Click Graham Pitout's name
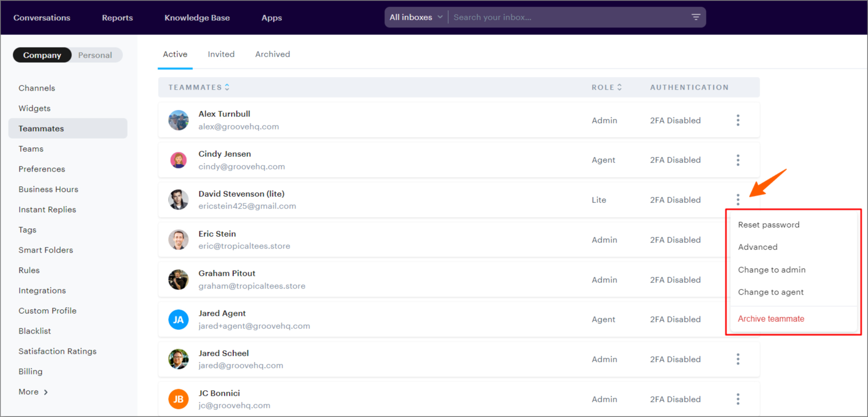This screenshot has height=417, width=868. tap(227, 273)
